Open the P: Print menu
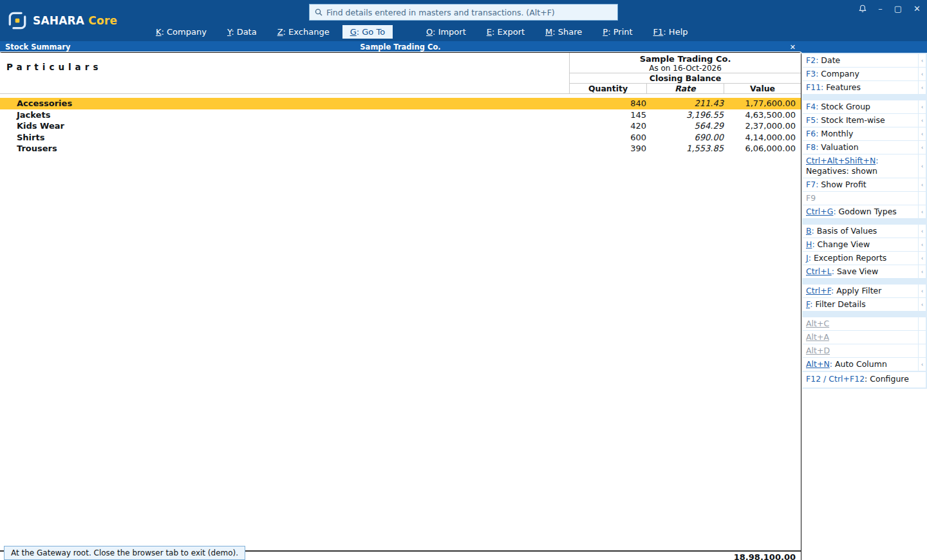Viewport: 927px width, 560px height. click(617, 32)
